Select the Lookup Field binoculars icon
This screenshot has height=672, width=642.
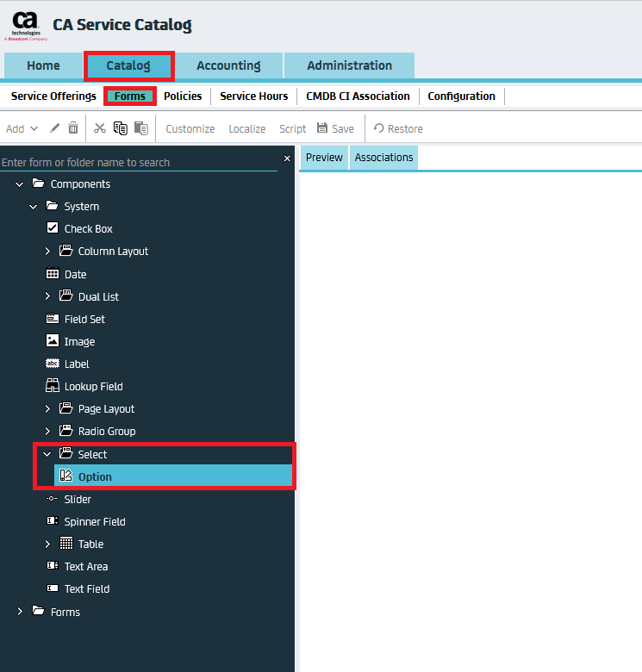pyautogui.click(x=52, y=386)
